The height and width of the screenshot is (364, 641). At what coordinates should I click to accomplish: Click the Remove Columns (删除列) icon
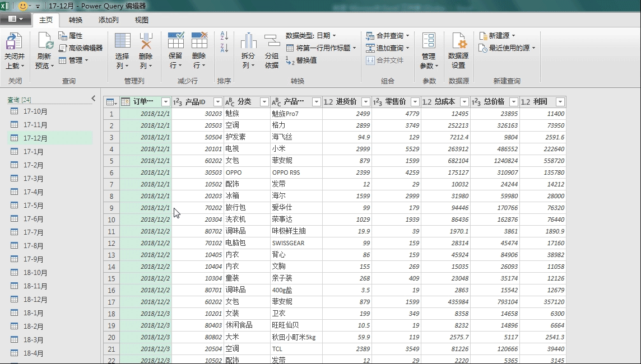coord(146,41)
